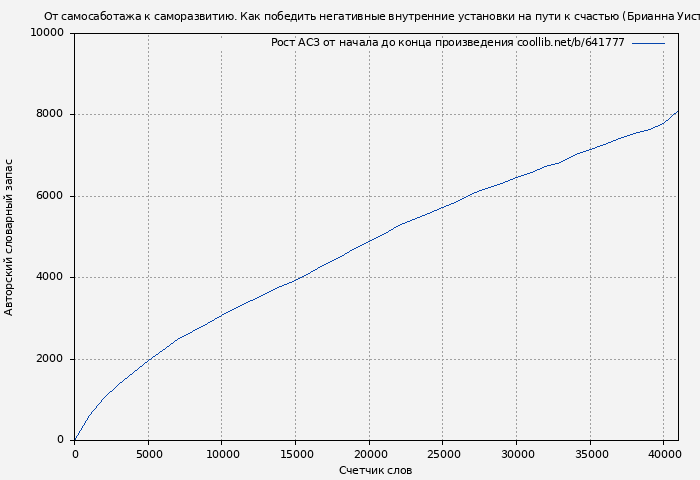
Task: Click the legend label mentioning coollib.net/b/641777
Action: click(x=447, y=42)
